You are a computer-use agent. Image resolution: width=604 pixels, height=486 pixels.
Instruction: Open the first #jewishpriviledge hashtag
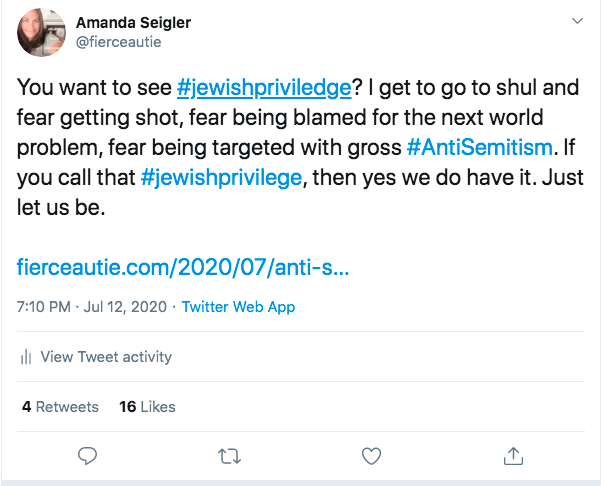tap(264, 88)
